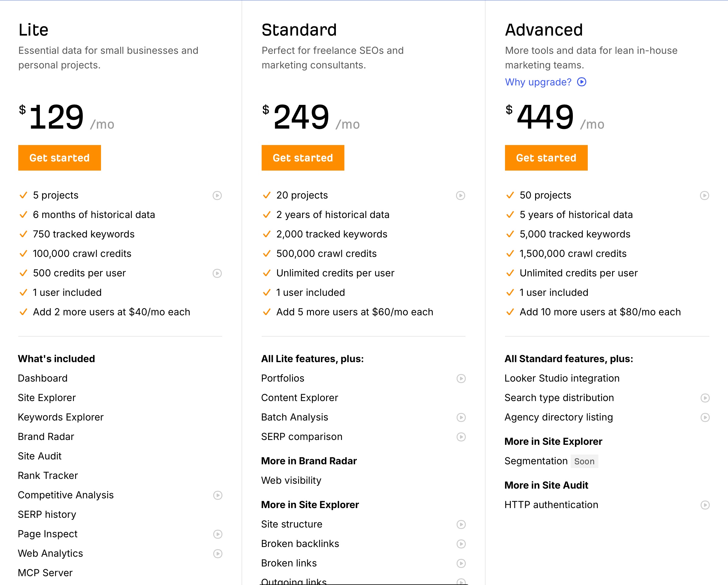This screenshot has width=728, height=585.
Task: Play the Broken backlinks explainer video
Action: coord(461,544)
